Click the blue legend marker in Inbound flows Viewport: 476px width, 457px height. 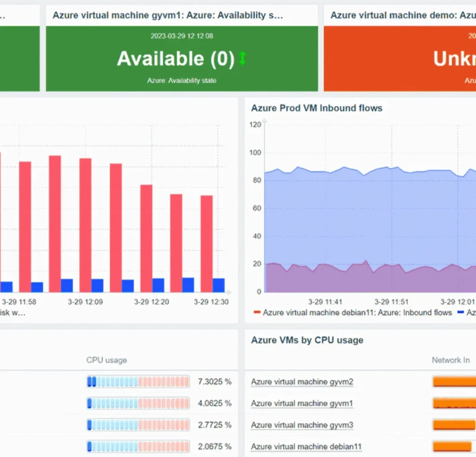tap(461, 312)
